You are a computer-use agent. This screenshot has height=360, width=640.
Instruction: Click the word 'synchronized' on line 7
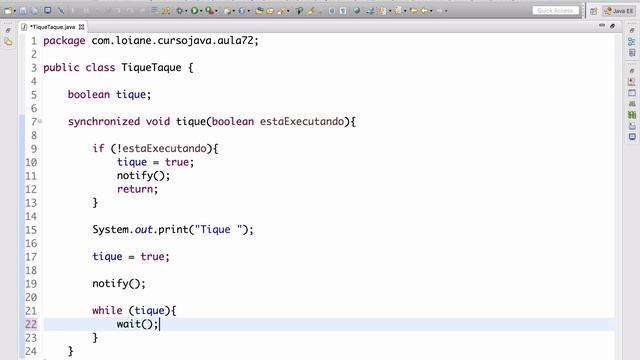(104, 121)
